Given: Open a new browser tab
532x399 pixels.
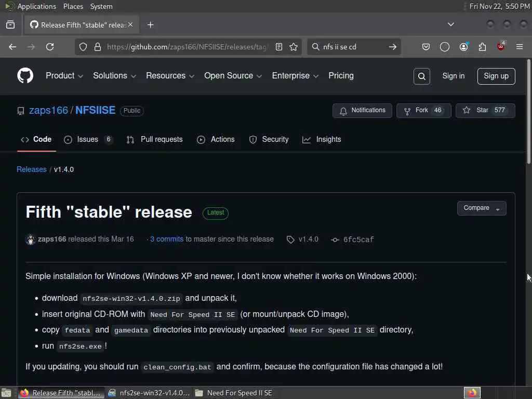Looking at the screenshot, I should click(151, 25).
